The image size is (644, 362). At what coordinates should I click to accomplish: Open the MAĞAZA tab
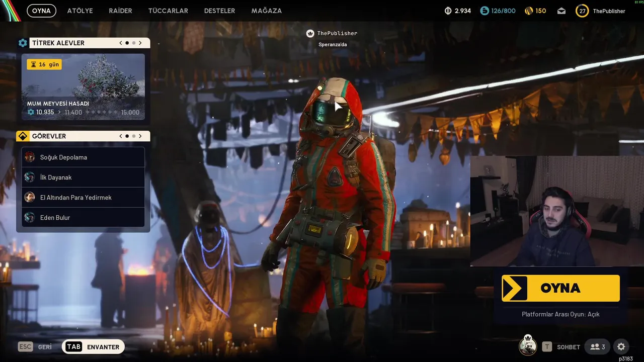[267, 11]
